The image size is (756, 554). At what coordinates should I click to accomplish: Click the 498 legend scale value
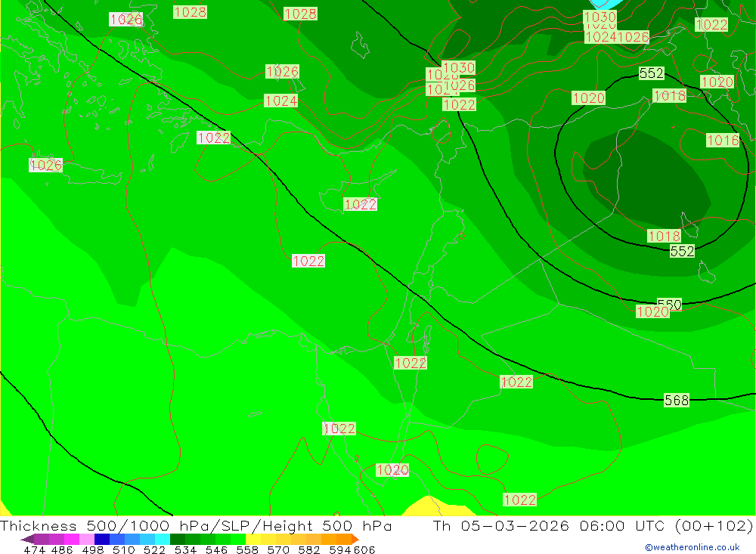click(93, 549)
